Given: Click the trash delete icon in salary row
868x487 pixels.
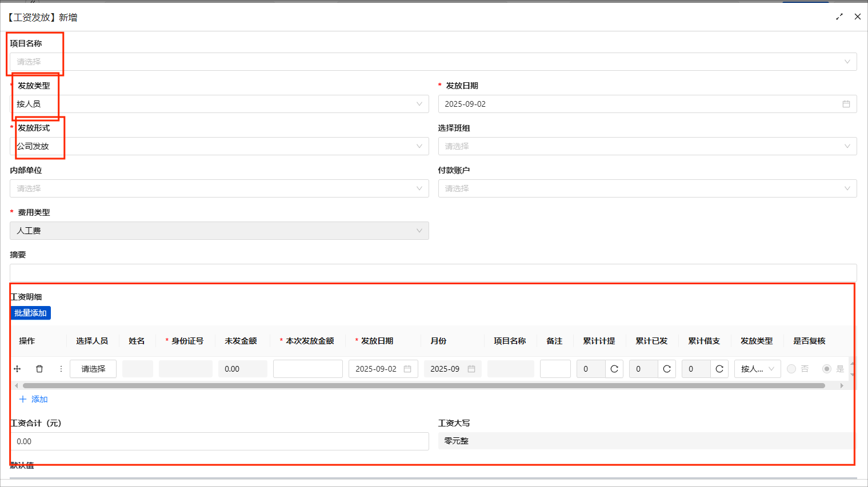Looking at the screenshot, I should click(x=39, y=369).
